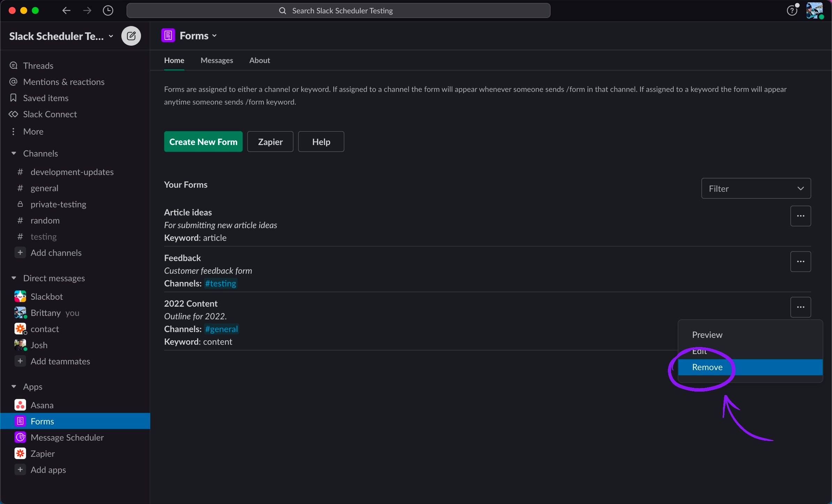This screenshot has width=832, height=504.
Task: Select Remove in the context menu
Action: point(707,367)
